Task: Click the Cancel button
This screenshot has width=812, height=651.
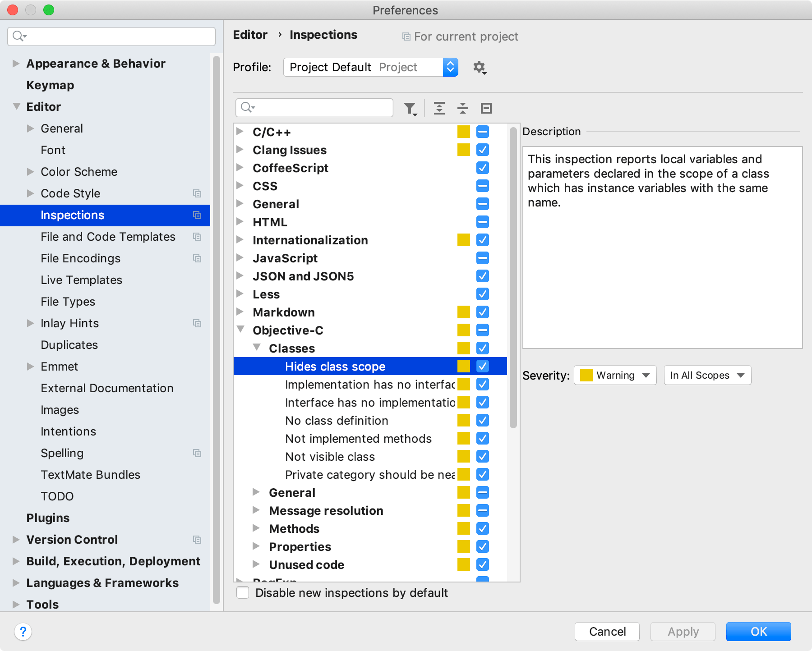Action: tap(607, 631)
